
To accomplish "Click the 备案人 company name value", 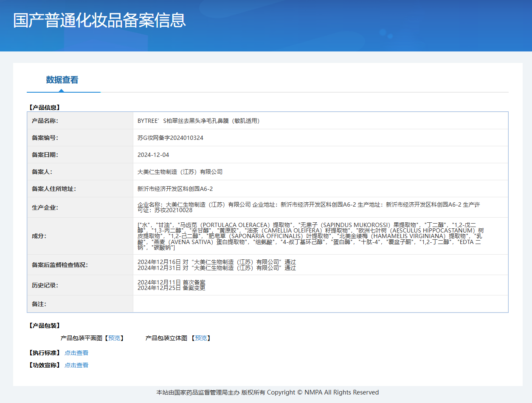I will [180, 172].
